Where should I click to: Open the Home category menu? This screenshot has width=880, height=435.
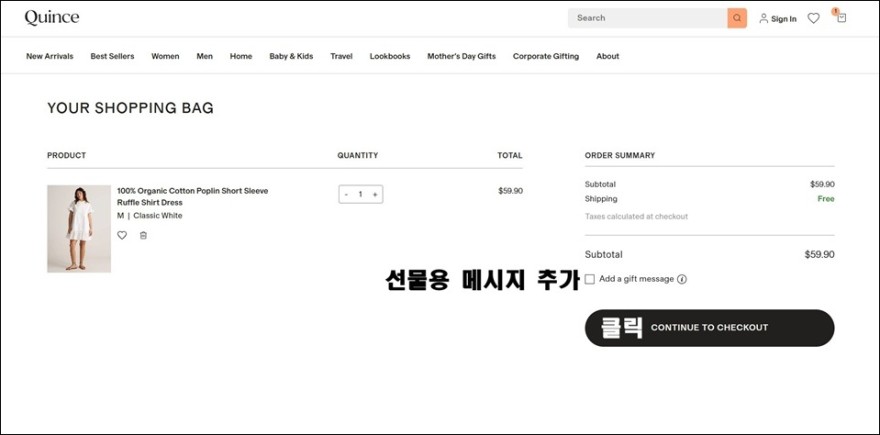tap(241, 56)
